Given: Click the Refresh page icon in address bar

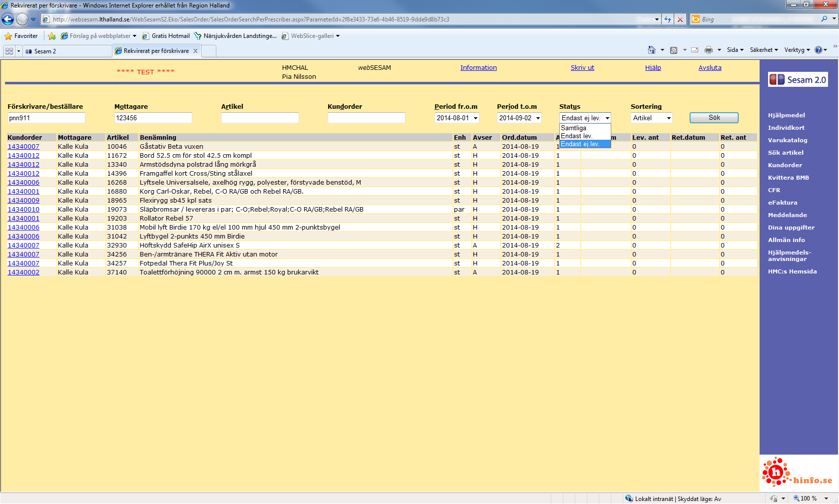Looking at the screenshot, I should click(668, 19).
